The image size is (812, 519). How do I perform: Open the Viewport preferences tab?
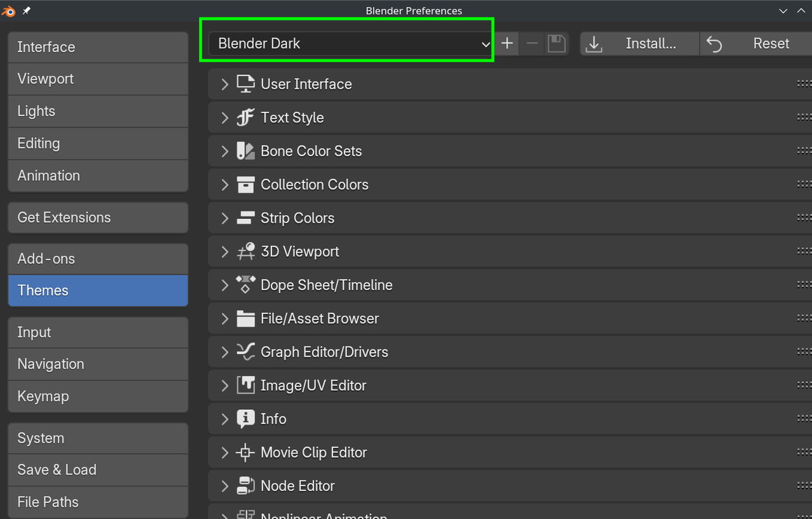[98, 79]
